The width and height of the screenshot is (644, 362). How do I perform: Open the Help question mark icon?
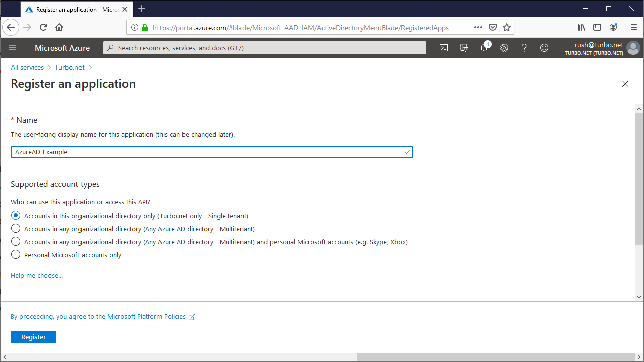point(524,47)
